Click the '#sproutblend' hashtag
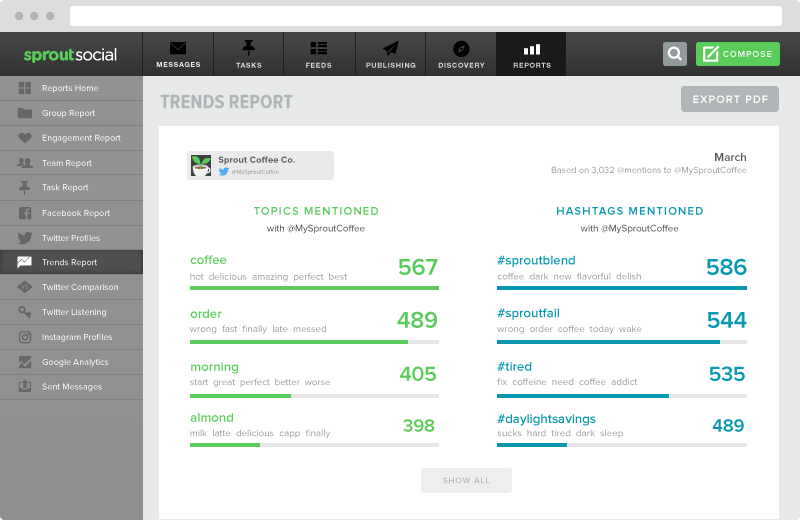The width and height of the screenshot is (800, 520). click(x=536, y=260)
